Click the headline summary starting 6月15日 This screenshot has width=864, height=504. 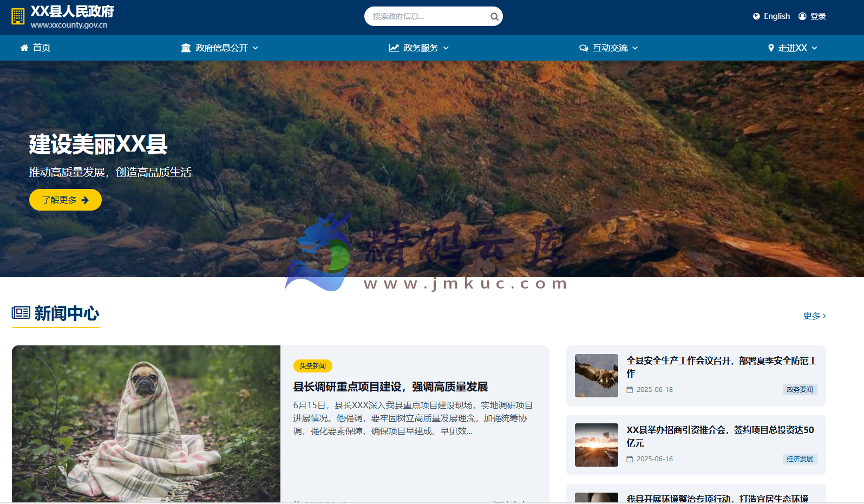point(413,418)
